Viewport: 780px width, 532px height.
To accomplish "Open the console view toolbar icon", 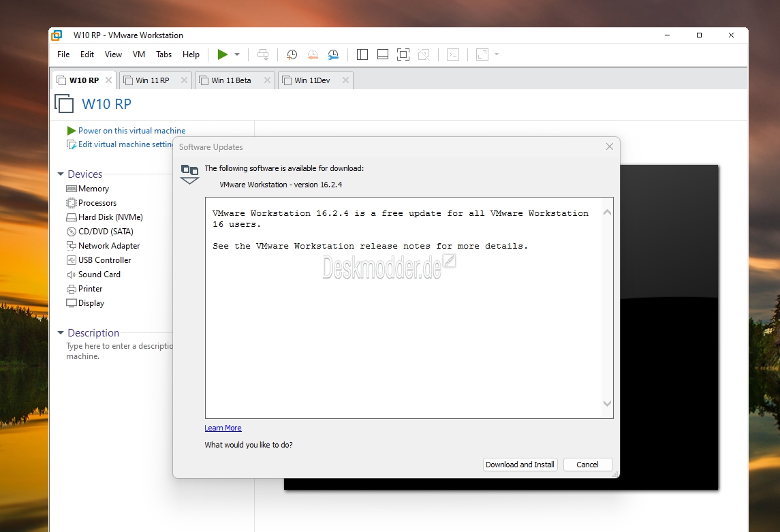I will (x=453, y=54).
